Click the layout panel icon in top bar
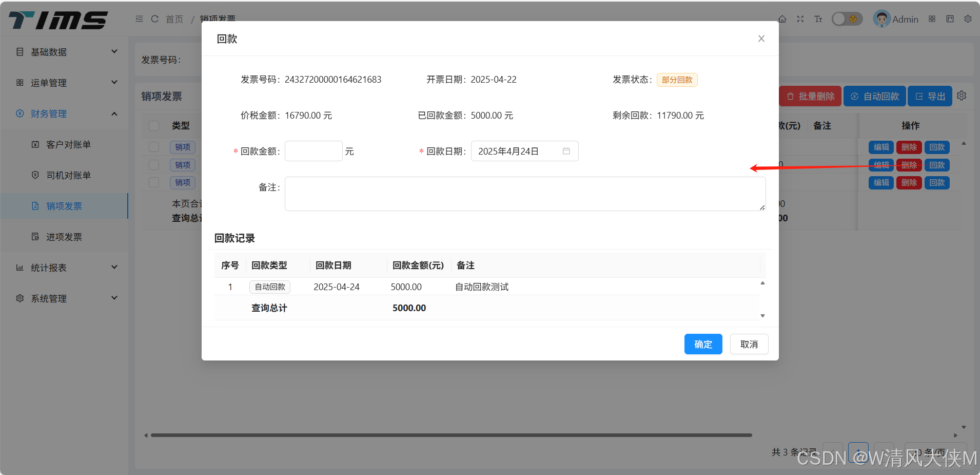980x475 pixels. [950, 19]
